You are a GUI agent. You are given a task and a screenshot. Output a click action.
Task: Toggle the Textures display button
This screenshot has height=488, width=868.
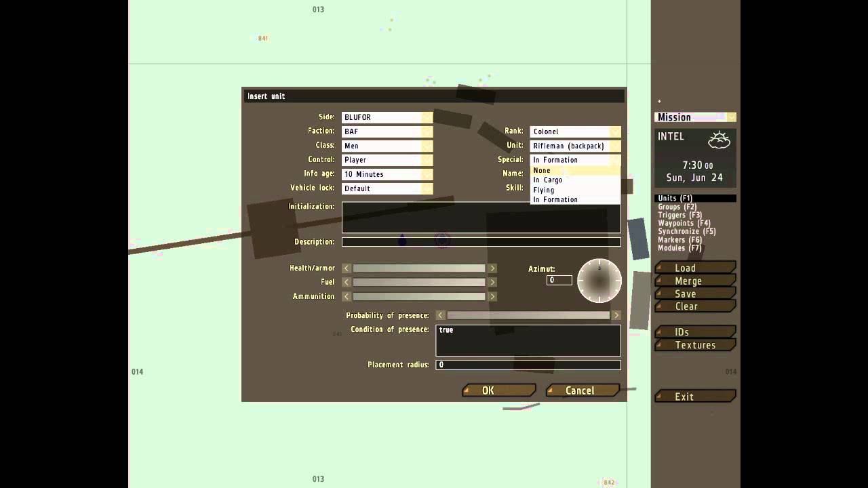click(x=695, y=345)
